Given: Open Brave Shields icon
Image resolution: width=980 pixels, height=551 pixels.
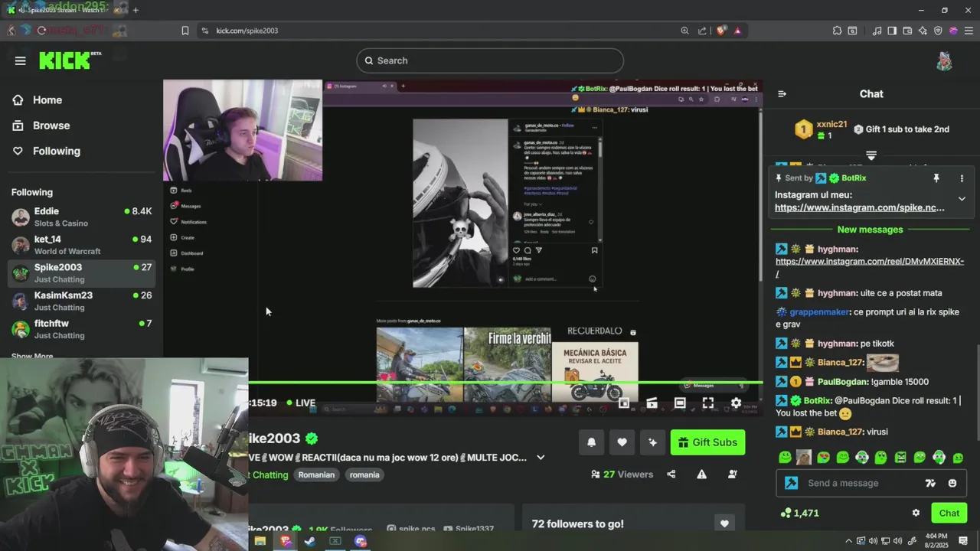Looking at the screenshot, I should pos(721,31).
